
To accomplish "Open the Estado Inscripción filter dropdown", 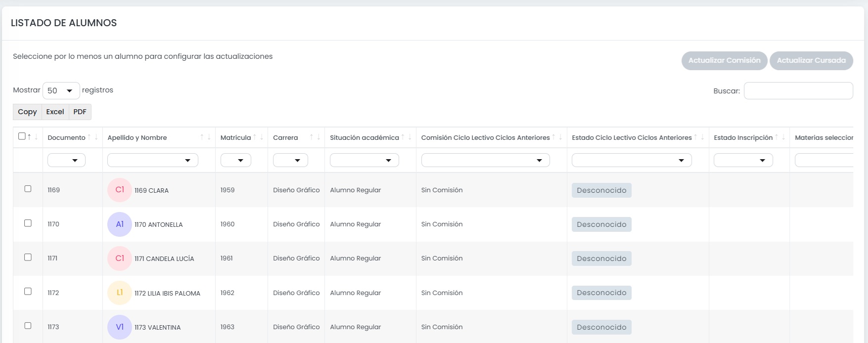I will click(x=743, y=160).
